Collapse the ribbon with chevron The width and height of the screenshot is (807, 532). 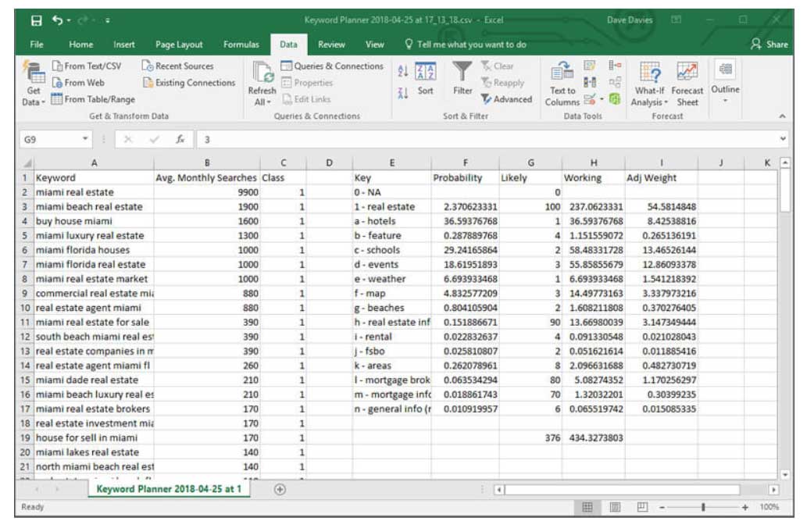click(782, 116)
